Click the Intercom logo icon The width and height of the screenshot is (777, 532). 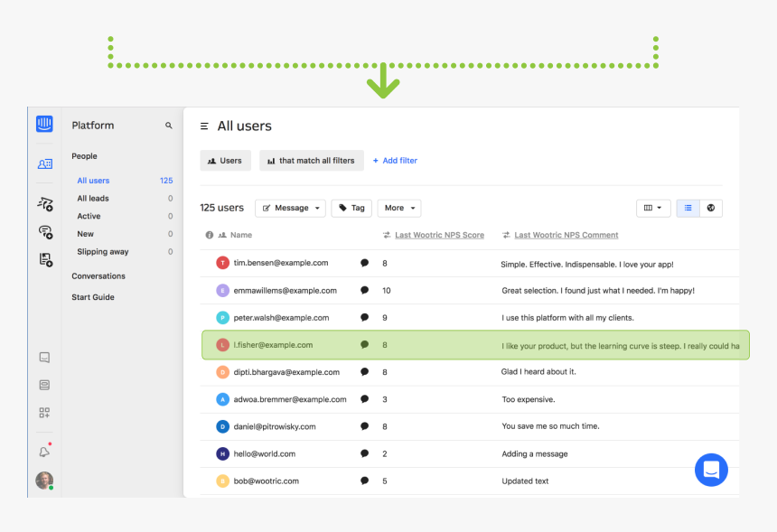[x=44, y=125]
